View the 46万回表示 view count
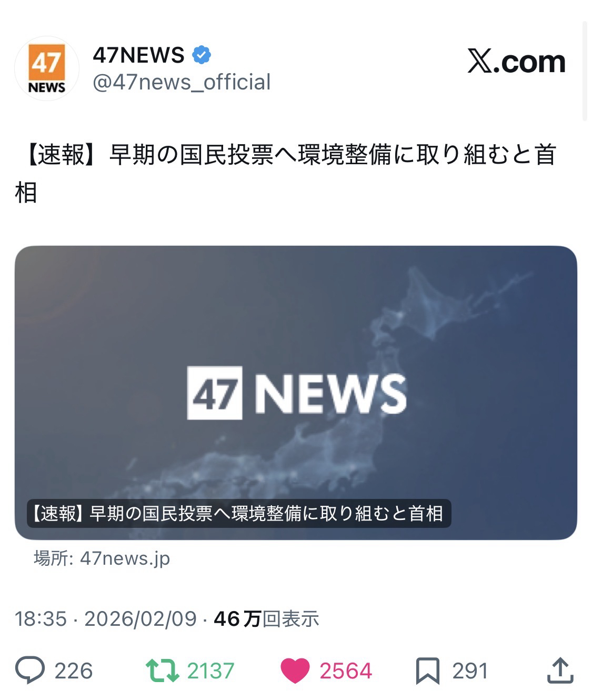The image size is (592, 700). 266,619
